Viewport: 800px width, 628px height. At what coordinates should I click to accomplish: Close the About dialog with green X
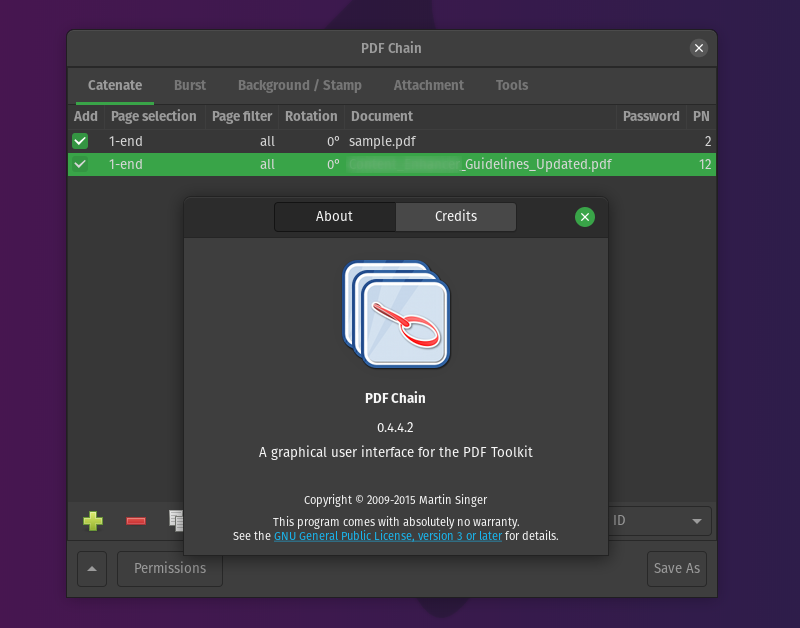(585, 217)
